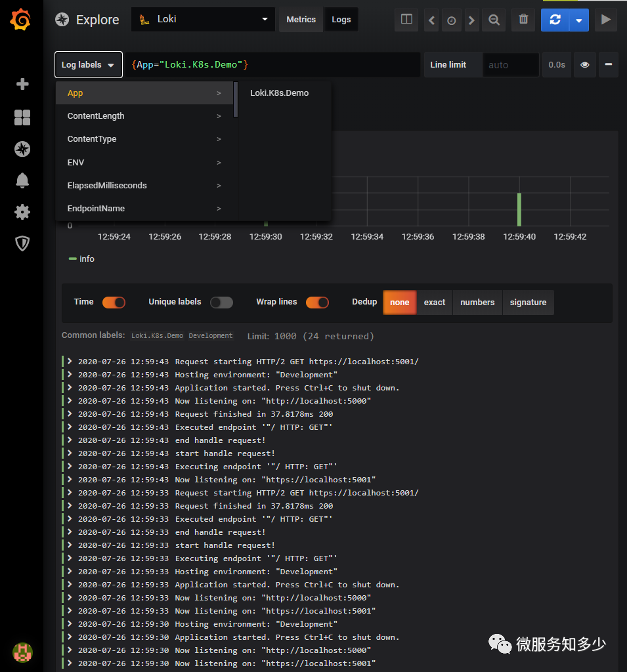Expand the first 12:59:43 Request starting log row

click(70, 362)
